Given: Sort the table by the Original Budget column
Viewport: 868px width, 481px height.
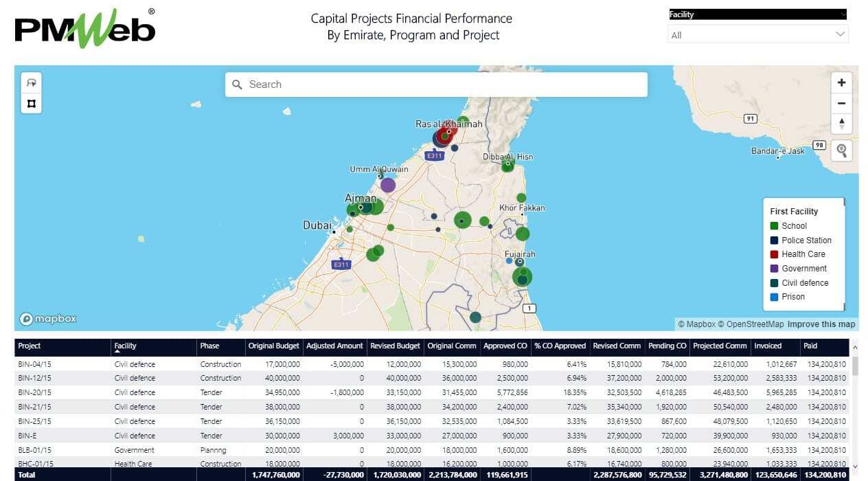Looking at the screenshot, I should click(273, 346).
